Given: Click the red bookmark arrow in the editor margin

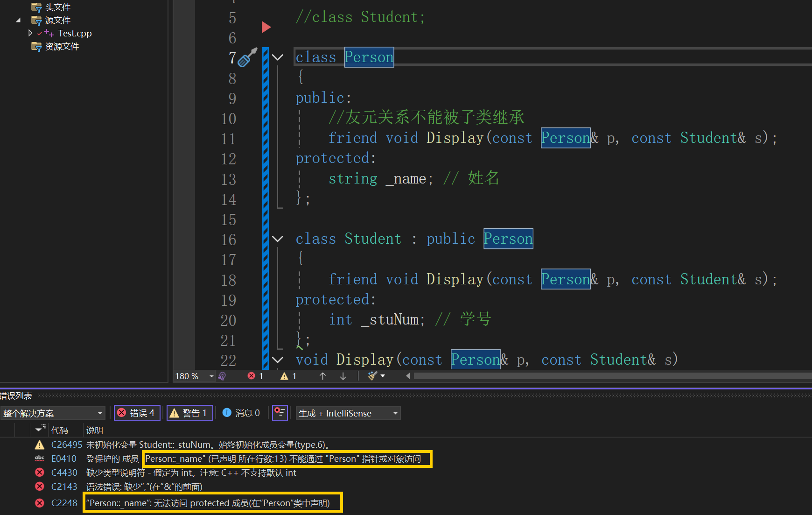Looking at the screenshot, I should 266,27.
